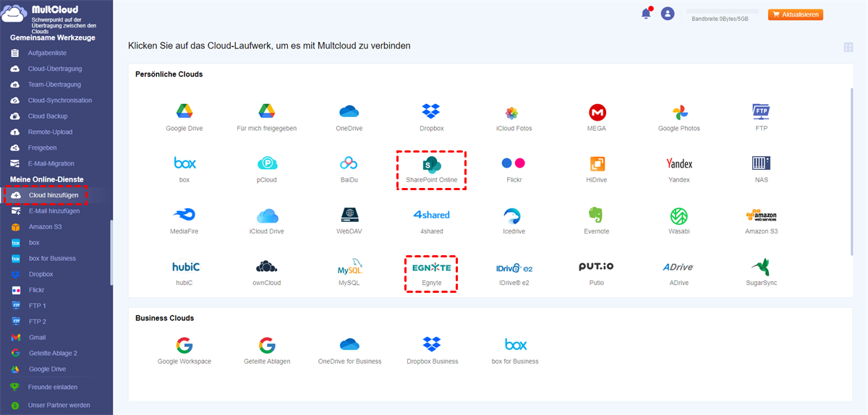
Task: Select Icedrive cloud icon
Action: coord(514,215)
